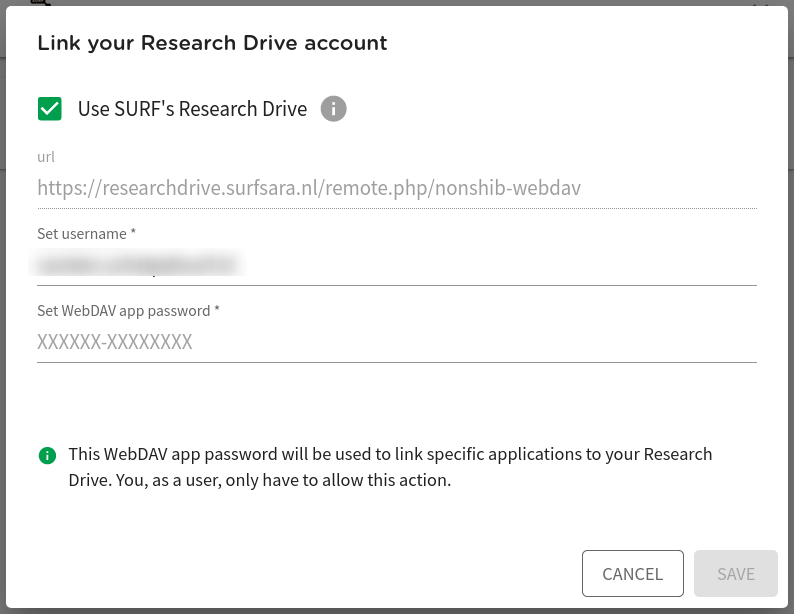Click the WebDAV app password information text

point(390,467)
